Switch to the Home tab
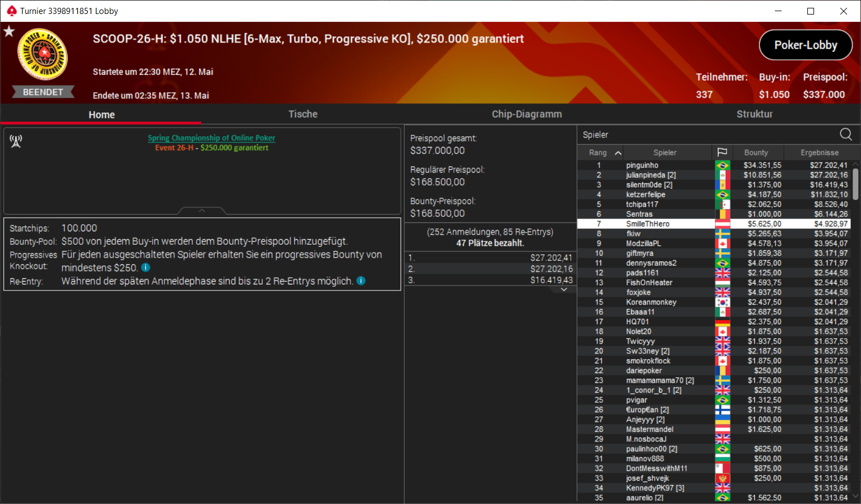 101,115
